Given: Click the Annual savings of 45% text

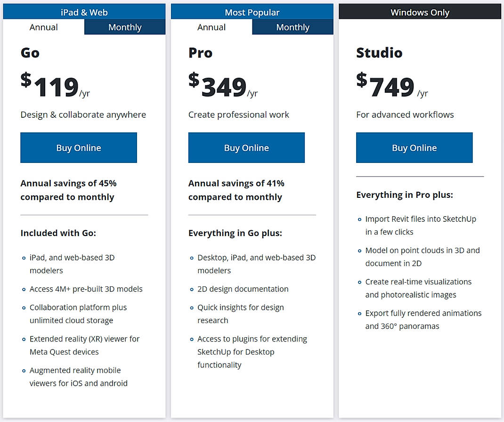Looking at the screenshot, I should pyautogui.click(x=68, y=183).
